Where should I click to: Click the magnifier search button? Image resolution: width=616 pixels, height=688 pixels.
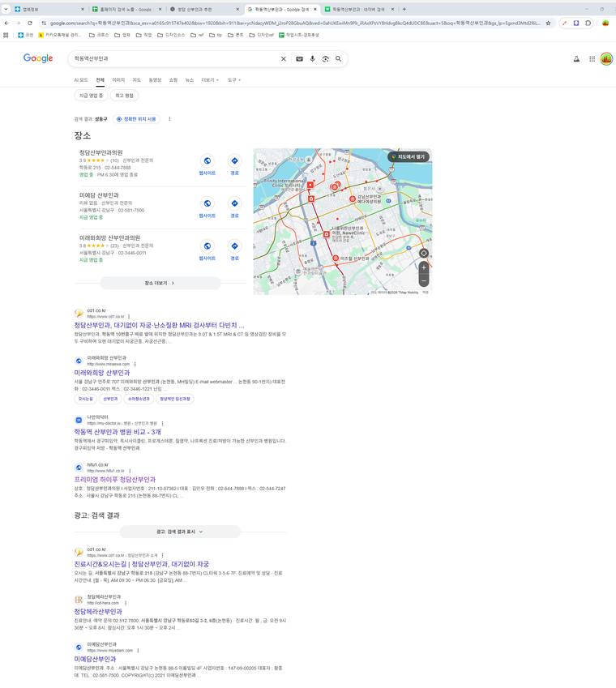[338, 59]
